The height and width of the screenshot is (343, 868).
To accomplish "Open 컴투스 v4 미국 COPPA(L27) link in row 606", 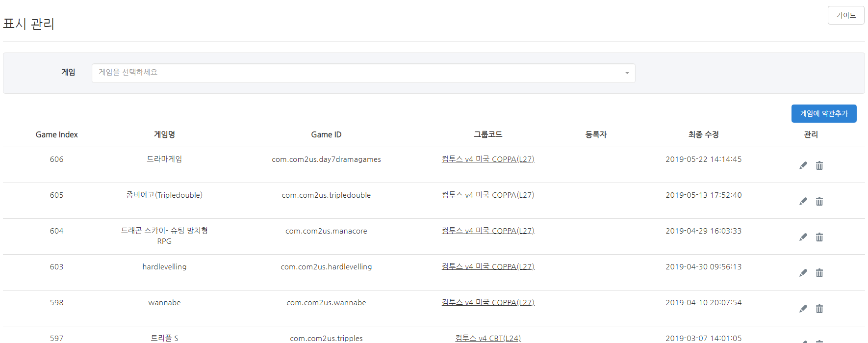I will (x=488, y=159).
